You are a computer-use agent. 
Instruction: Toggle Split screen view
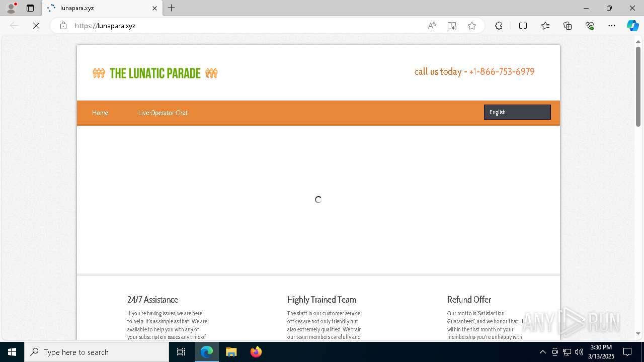pos(523,26)
